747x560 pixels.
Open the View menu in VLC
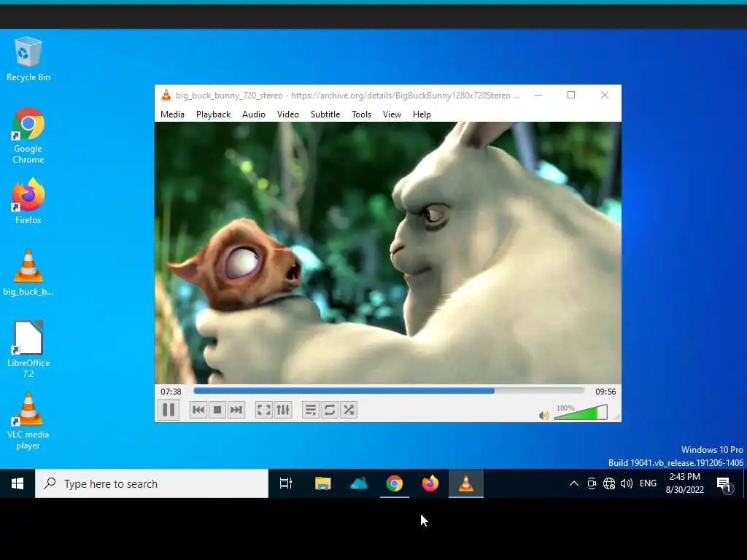(x=392, y=114)
